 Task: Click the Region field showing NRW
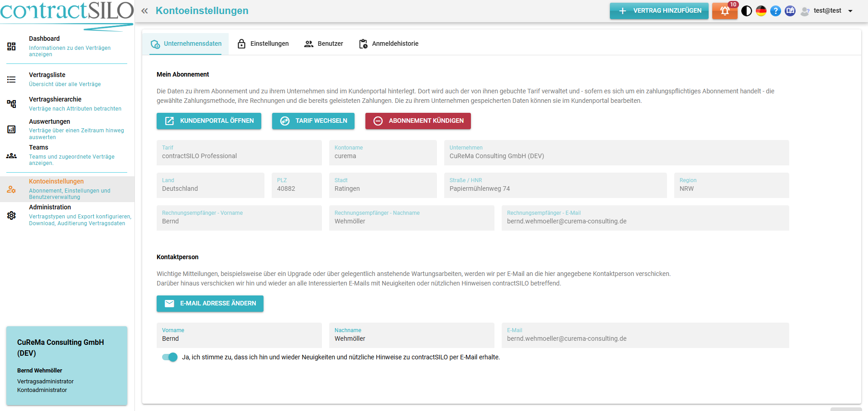click(732, 185)
